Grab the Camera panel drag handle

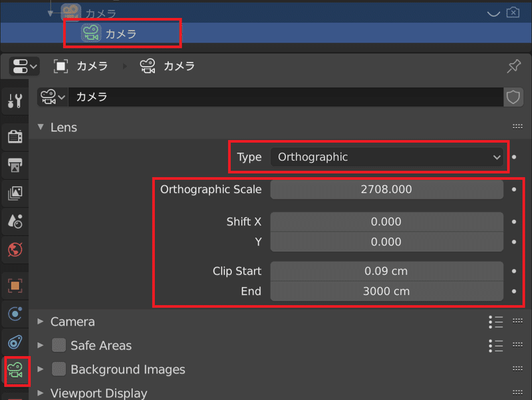[x=517, y=321]
